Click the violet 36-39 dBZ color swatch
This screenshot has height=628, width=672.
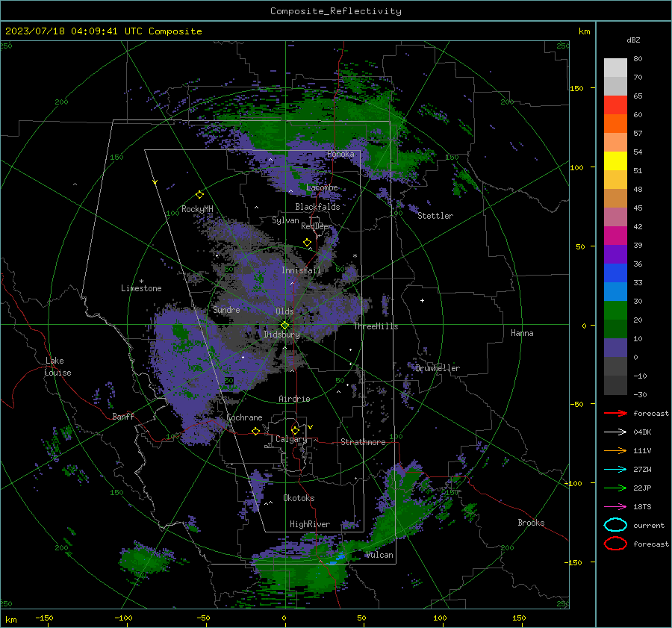pos(615,255)
